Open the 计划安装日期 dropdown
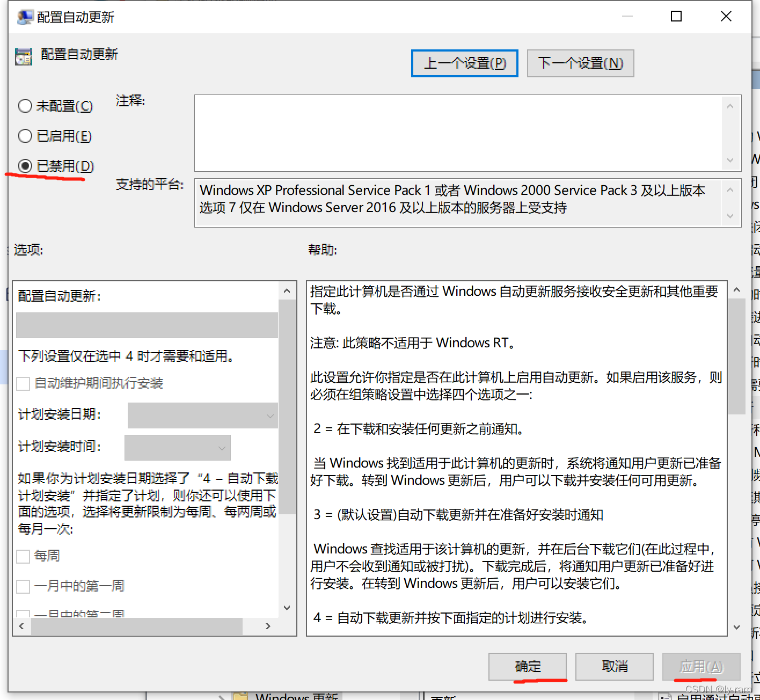Image resolution: width=760 pixels, height=700 pixels. point(203,415)
